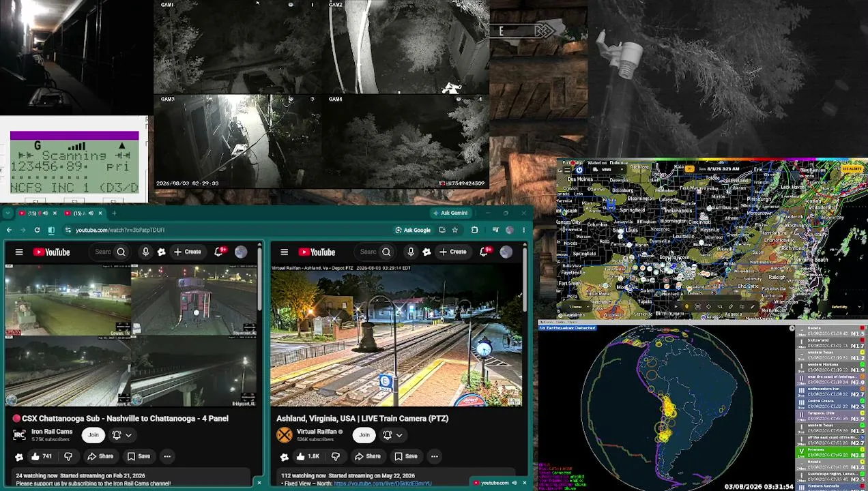The width and height of the screenshot is (868, 491).
Task: Toggle notification settings bell for Virtual Railfan
Action: point(388,434)
